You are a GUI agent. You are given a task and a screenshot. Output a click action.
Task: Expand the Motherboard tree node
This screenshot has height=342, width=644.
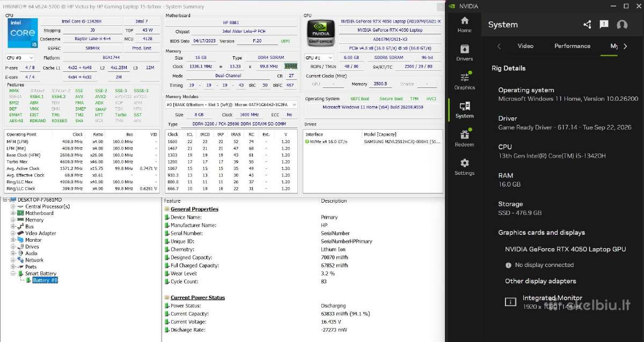(13, 213)
